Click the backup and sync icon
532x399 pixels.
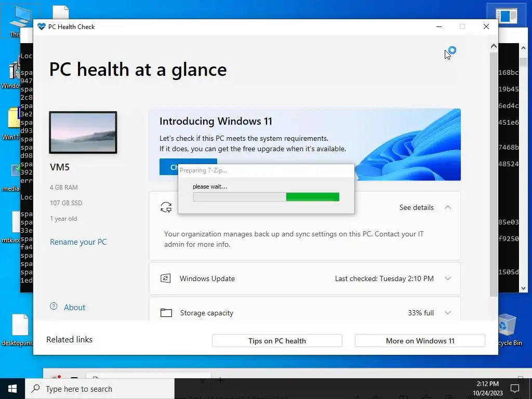(x=166, y=207)
